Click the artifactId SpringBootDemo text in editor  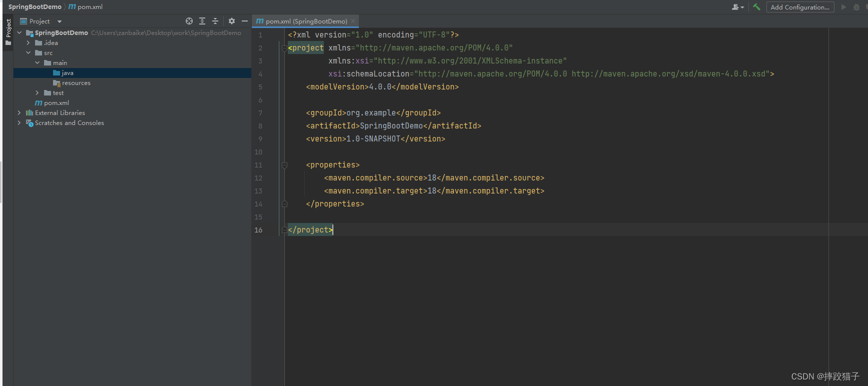(x=393, y=126)
